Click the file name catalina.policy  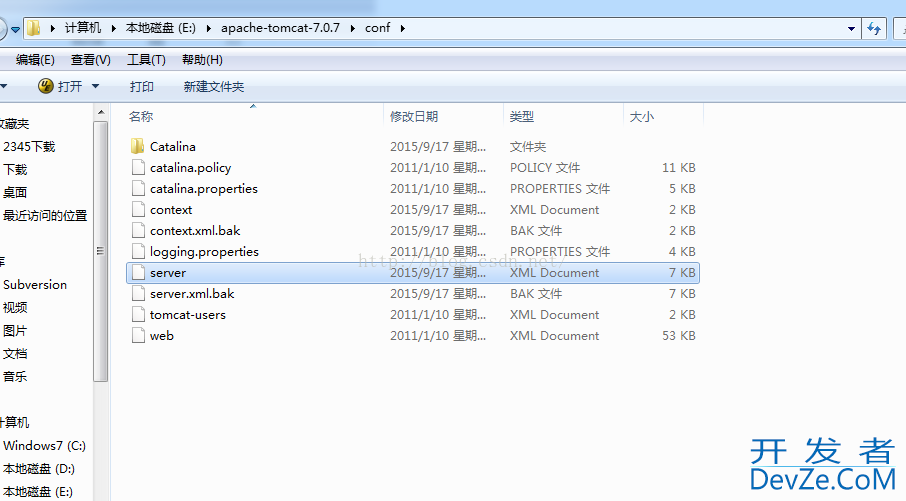pos(191,168)
